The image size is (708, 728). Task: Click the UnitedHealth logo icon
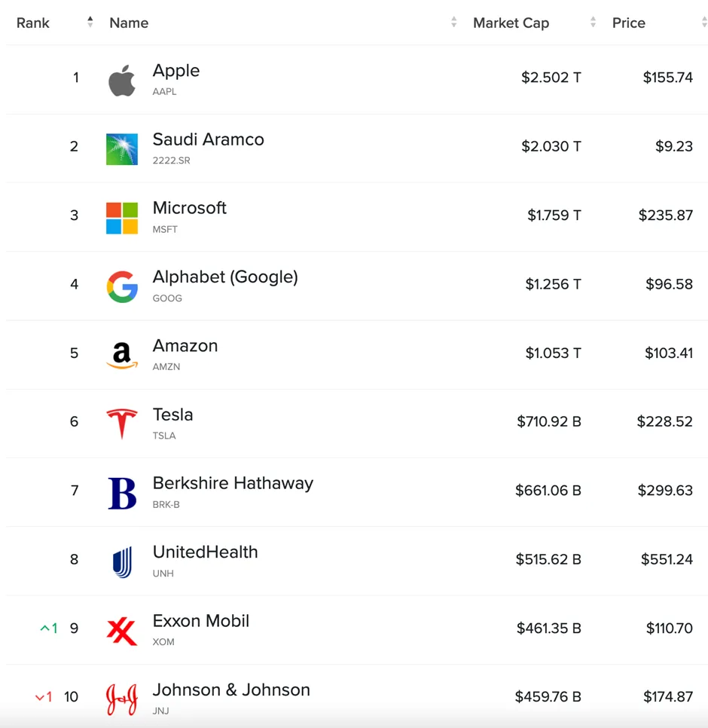coord(121,562)
